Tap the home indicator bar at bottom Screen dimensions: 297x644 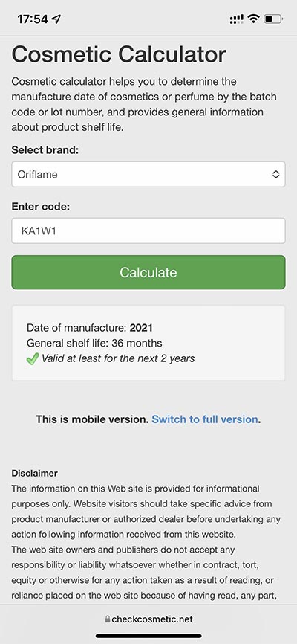coord(148,637)
